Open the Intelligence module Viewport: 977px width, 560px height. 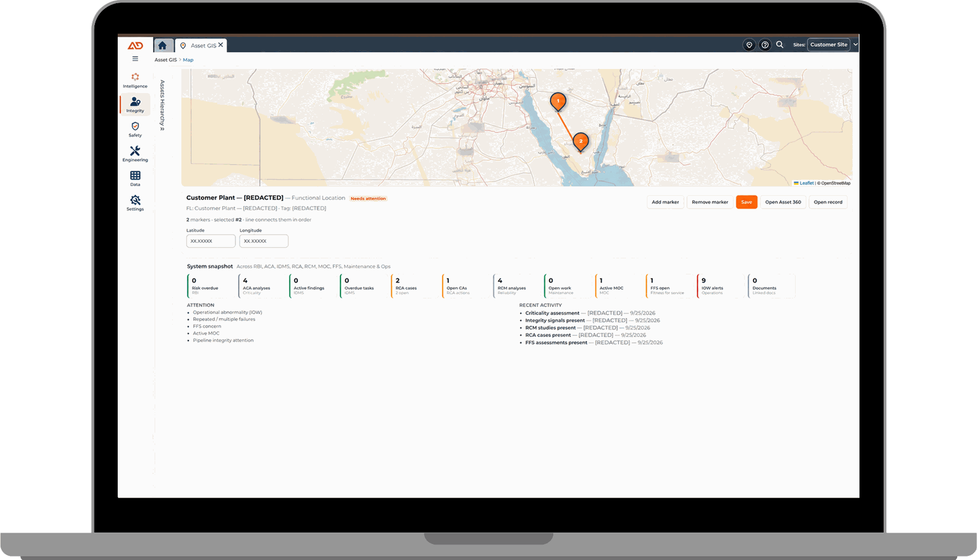coord(135,80)
